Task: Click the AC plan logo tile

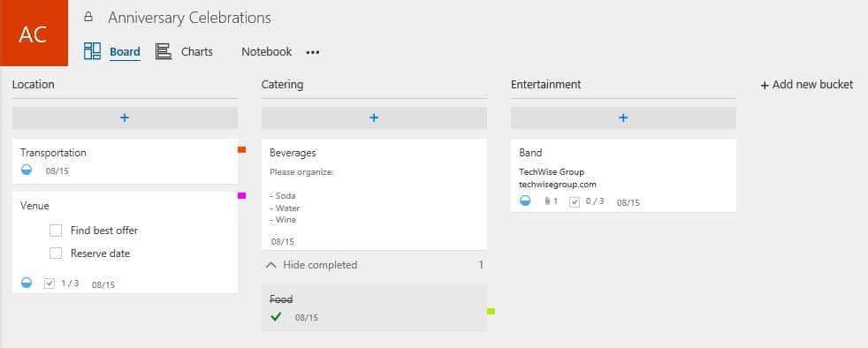Action: 34,34
